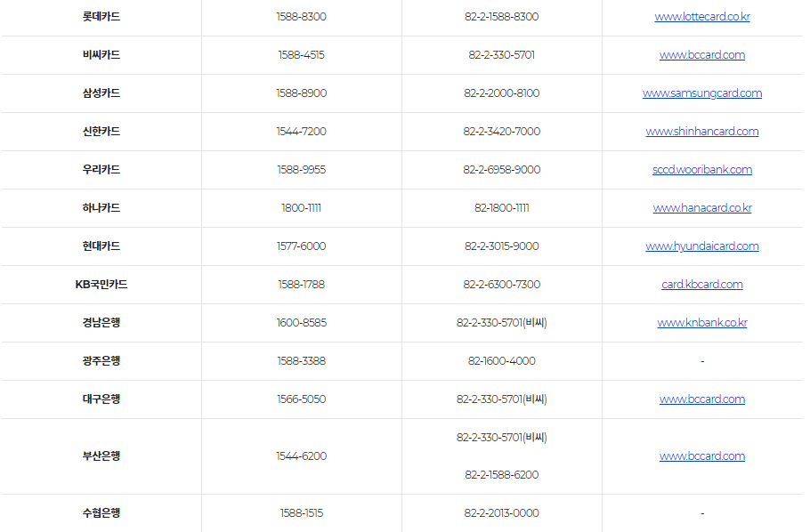Select the 경남은행 cell
This screenshot has width=810, height=532.
click(x=101, y=322)
